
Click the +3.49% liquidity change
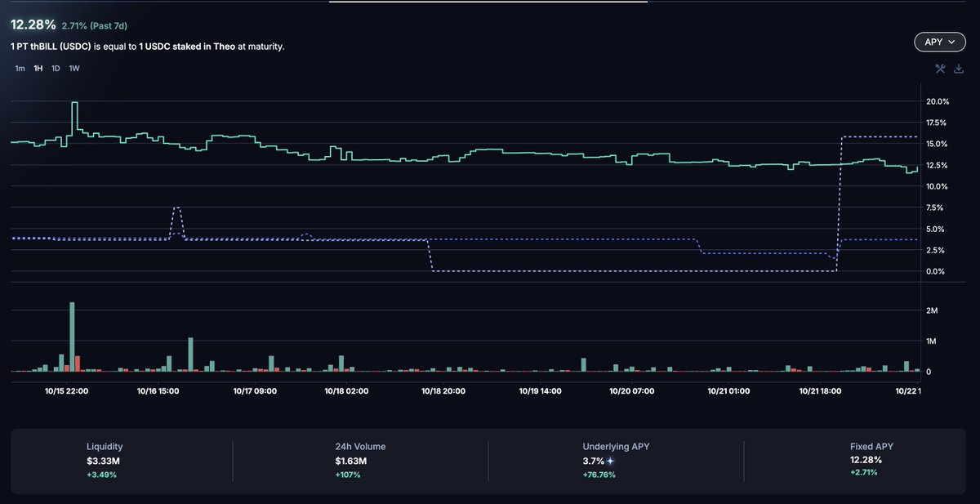click(x=101, y=475)
